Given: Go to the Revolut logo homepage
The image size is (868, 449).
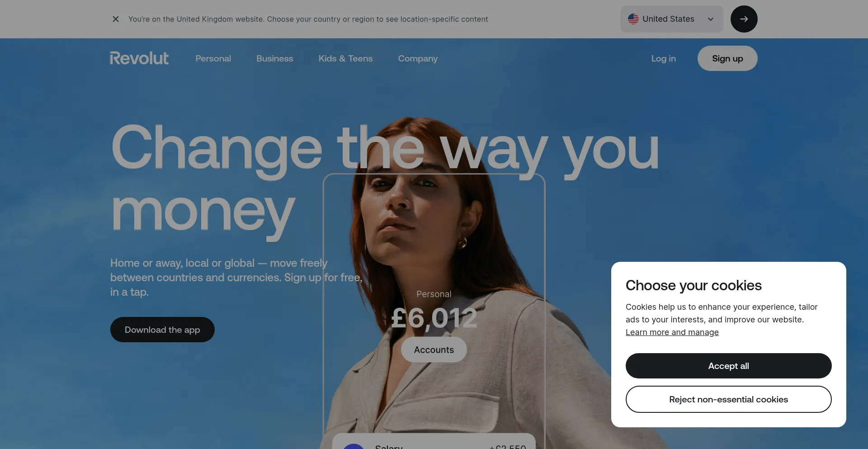Looking at the screenshot, I should [139, 58].
